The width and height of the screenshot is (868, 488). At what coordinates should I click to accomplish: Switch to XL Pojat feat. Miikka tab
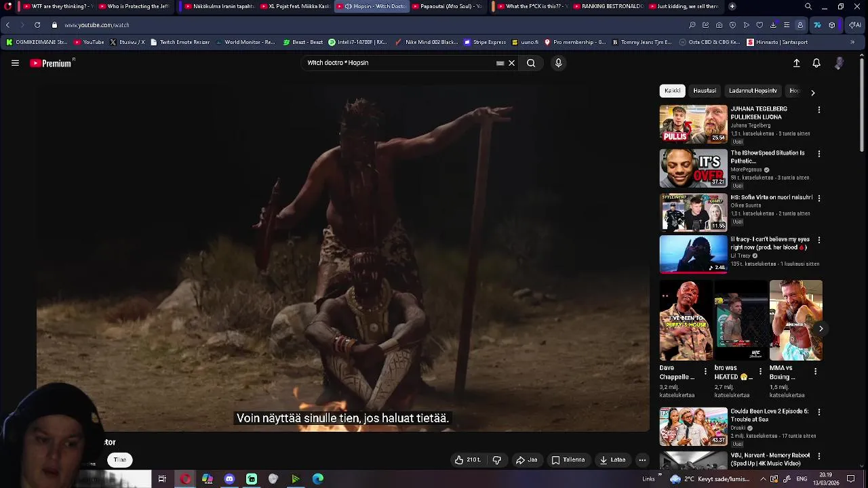click(x=295, y=6)
